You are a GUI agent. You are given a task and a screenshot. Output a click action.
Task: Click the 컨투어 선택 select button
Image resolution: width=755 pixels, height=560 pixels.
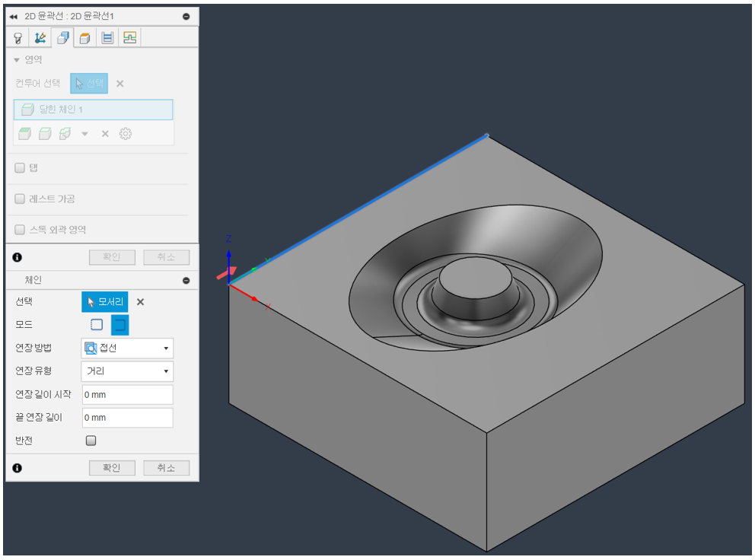coord(89,83)
